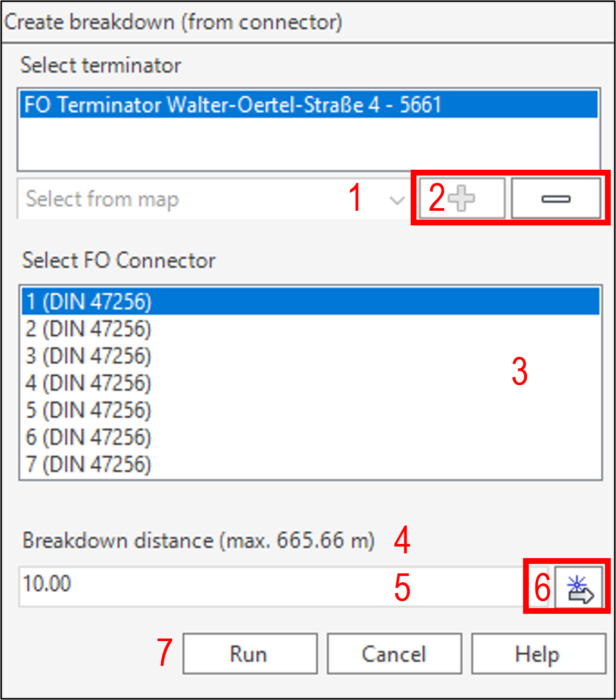Choose connector 3 (DIN 47256)
The image size is (616, 700).
point(89,356)
